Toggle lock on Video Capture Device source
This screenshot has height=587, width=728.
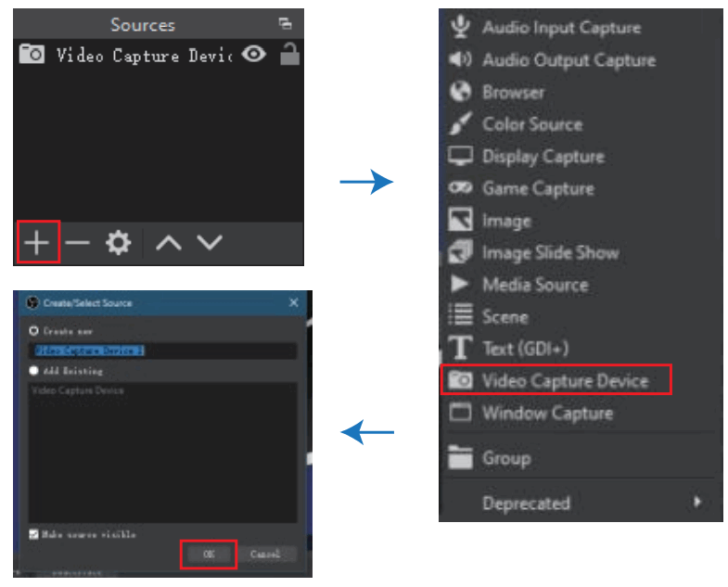point(289,54)
